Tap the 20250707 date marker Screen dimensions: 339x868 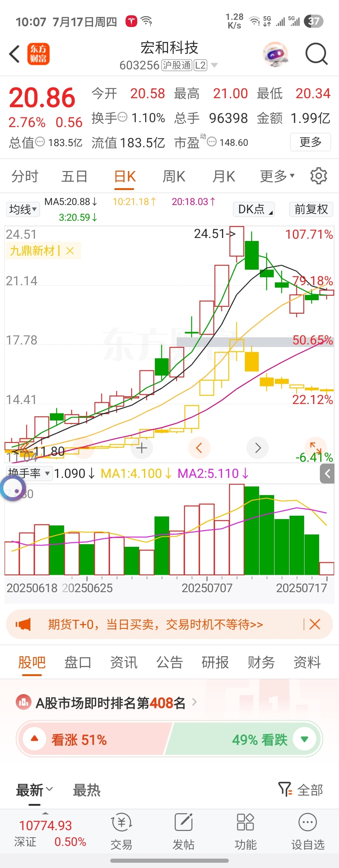point(207,588)
